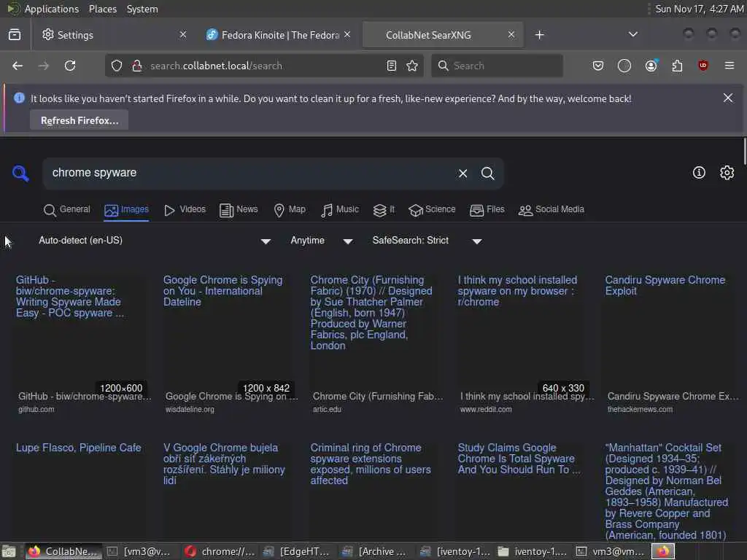Reload the current page
Viewport: 747px width, 560px height.
70,66
